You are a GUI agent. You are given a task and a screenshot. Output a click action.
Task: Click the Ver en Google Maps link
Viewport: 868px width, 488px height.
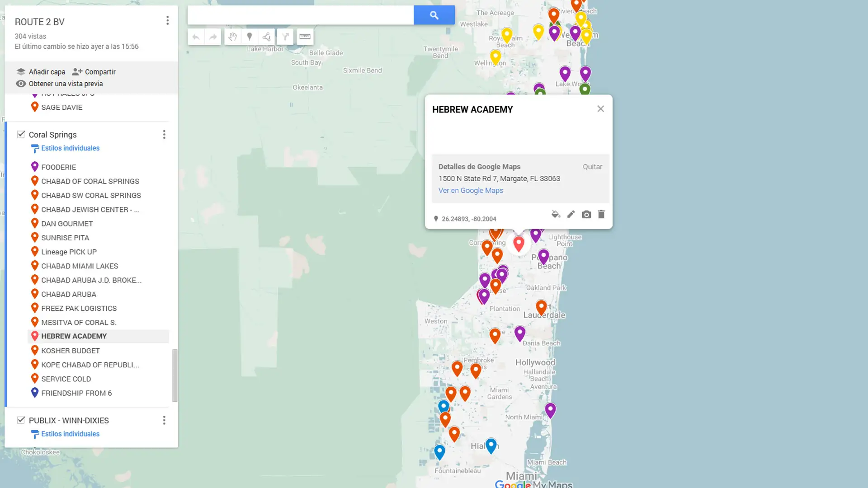coord(471,190)
